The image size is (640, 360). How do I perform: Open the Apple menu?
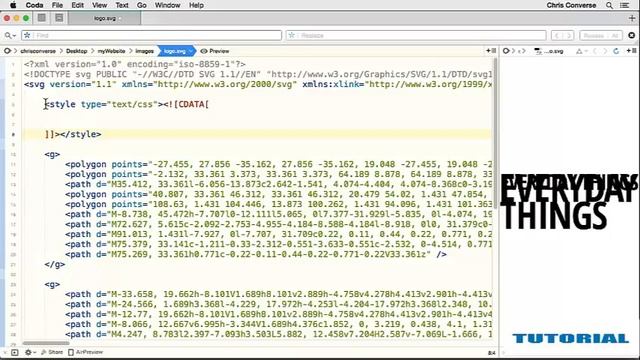13,5
